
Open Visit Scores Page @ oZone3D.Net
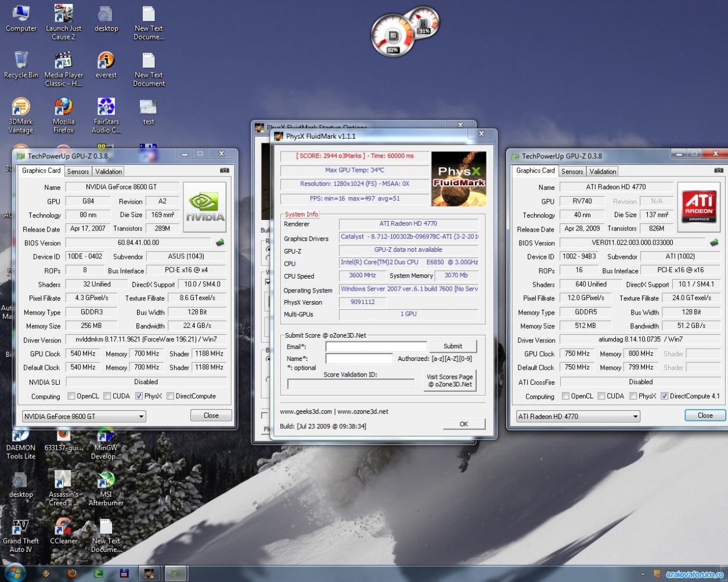click(x=450, y=381)
